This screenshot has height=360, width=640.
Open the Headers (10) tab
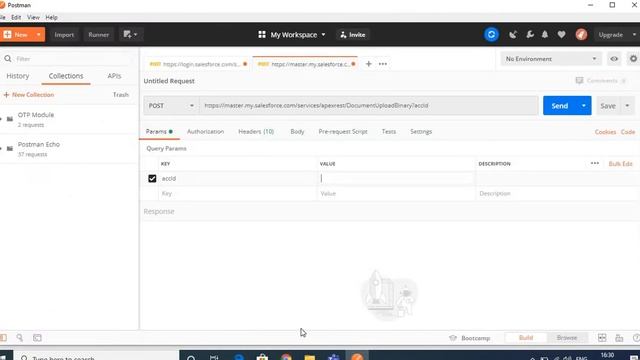coord(256,131)
